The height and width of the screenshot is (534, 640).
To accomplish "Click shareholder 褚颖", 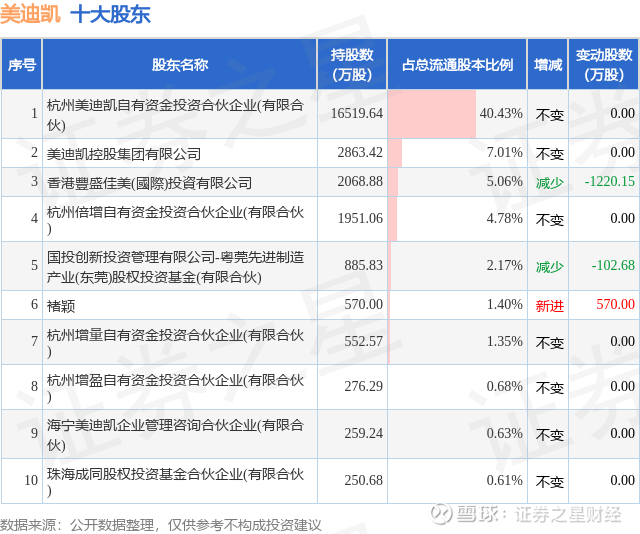I will click(61, 306).
